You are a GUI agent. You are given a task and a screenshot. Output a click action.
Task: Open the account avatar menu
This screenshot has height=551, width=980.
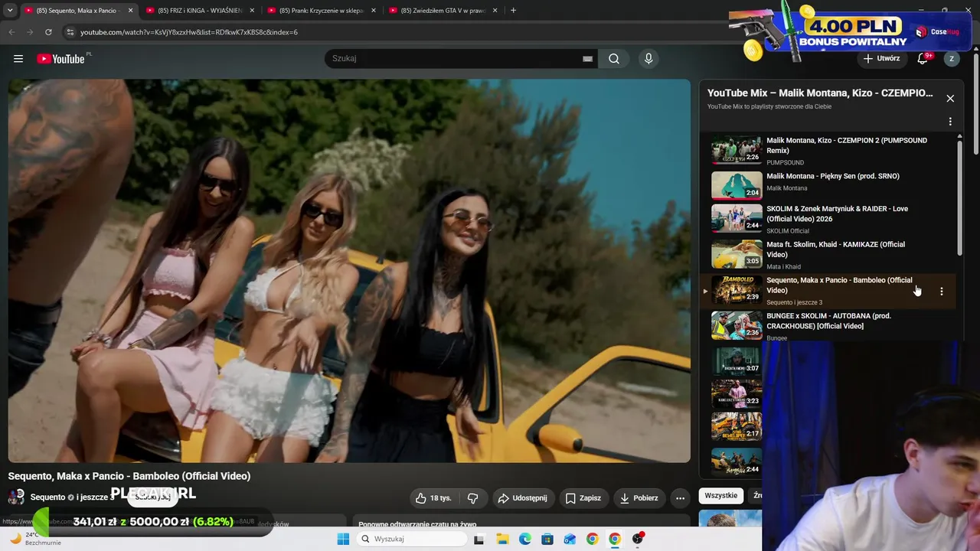[x=952, y=59]
